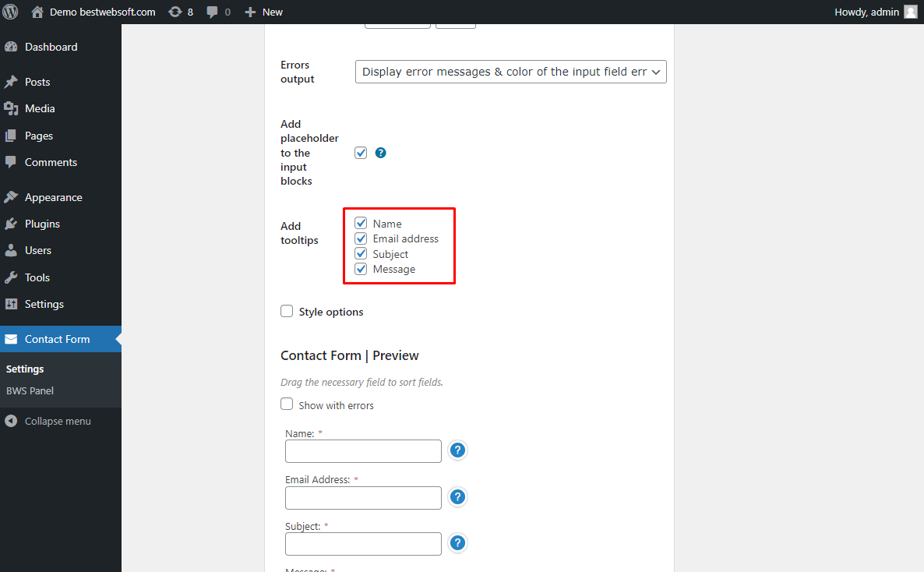Click the Demo bestwebsoft.com site link

pos(103,12)
